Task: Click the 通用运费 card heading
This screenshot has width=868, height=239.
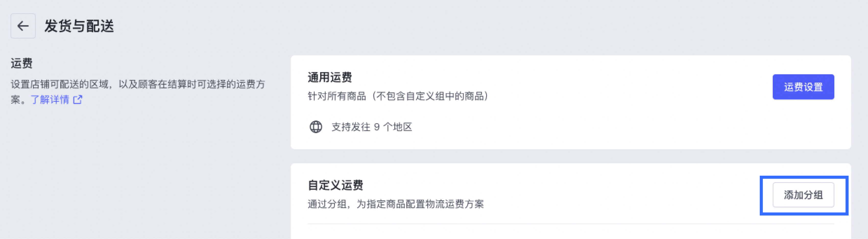Action: (x=330, y=77)
